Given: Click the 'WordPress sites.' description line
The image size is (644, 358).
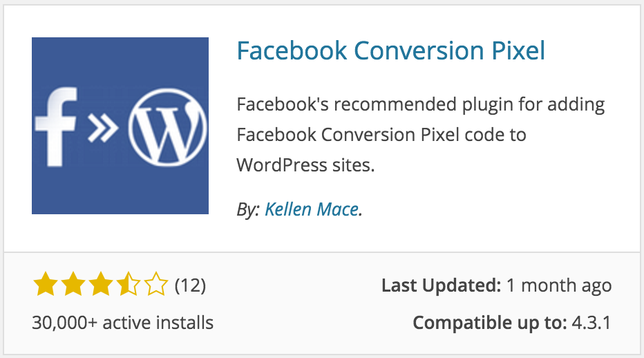Looking at the screenshot, I should point(305,165).
